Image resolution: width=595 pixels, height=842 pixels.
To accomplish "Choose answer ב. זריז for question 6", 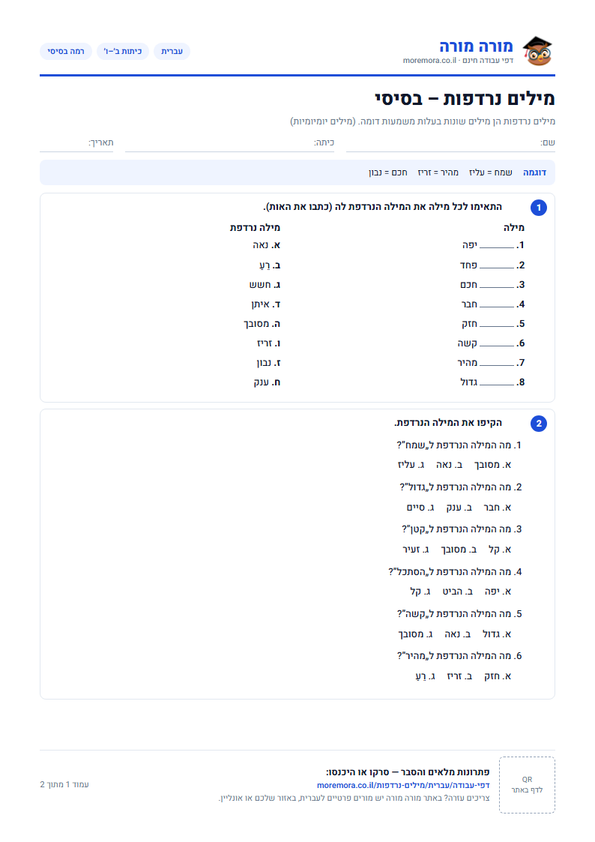I will (x=460, y=677).
